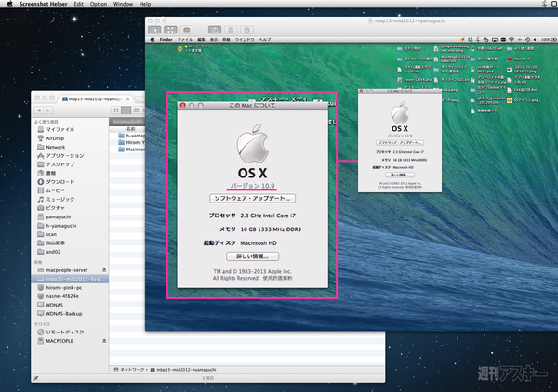Open the remote 表示 menu
Image resolution: width=558 pixels, height=392 pixels.
pyautogui.click(x=214, y=39)
